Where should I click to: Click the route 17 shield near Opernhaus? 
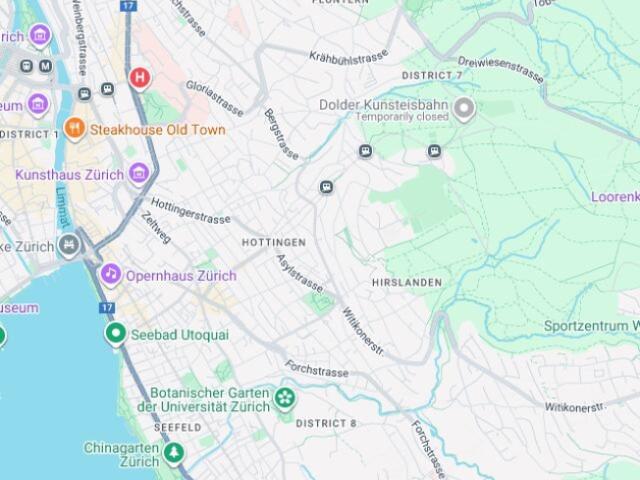pos(107,307)
